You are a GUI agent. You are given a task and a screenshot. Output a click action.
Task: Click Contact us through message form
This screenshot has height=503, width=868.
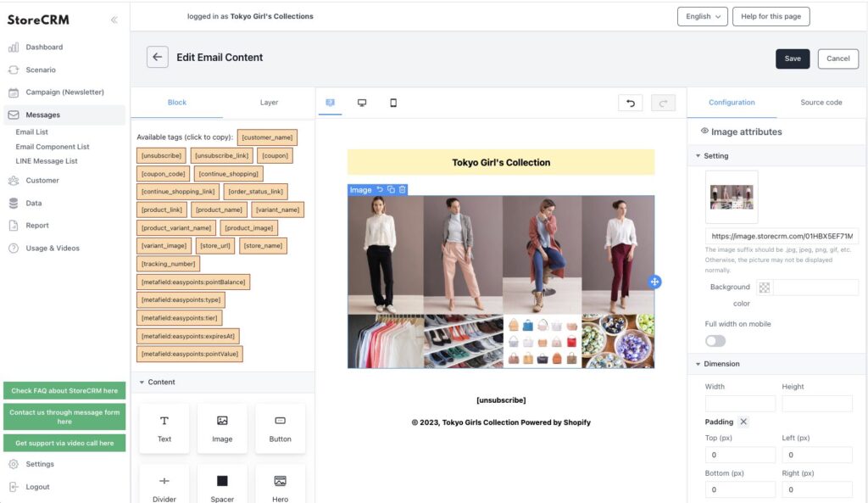pos(64,416)
